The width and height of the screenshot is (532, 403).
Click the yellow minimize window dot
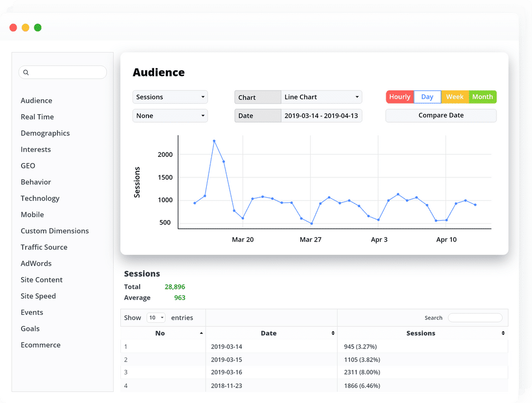25,28
